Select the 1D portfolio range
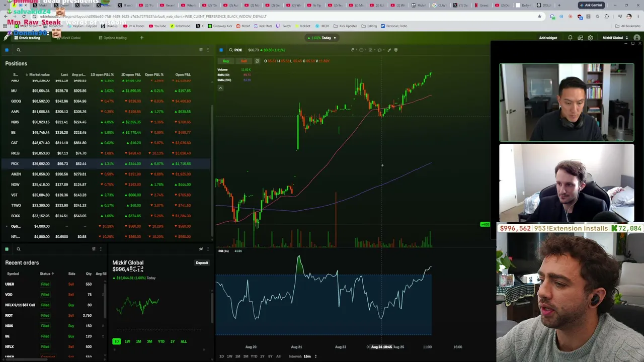The width and height of the screenshot is (644, 362). pyautogui.click(x=116, y=342)
